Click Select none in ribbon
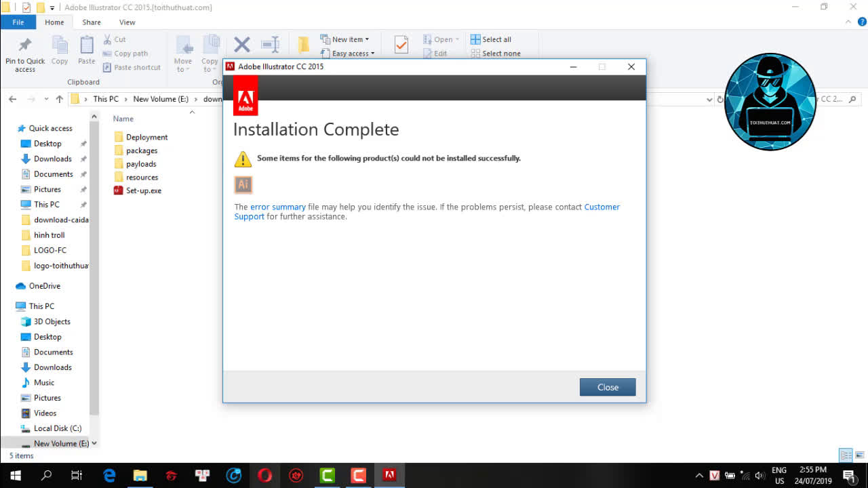 496,53
